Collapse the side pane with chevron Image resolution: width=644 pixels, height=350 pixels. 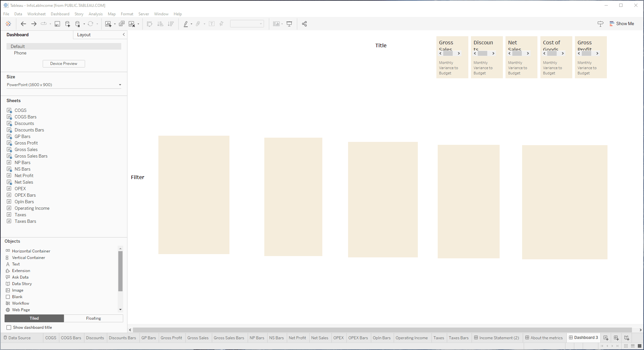pos(124,35)
